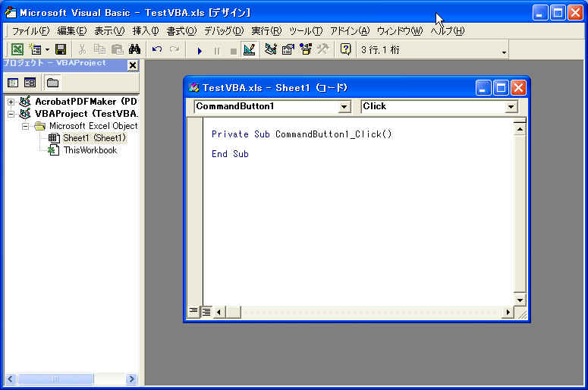Image resolution: width=588 pixels, height=390 pixels.
Task: Collapse VBAProject (TestVBA) node
Action: pos(11,114)
